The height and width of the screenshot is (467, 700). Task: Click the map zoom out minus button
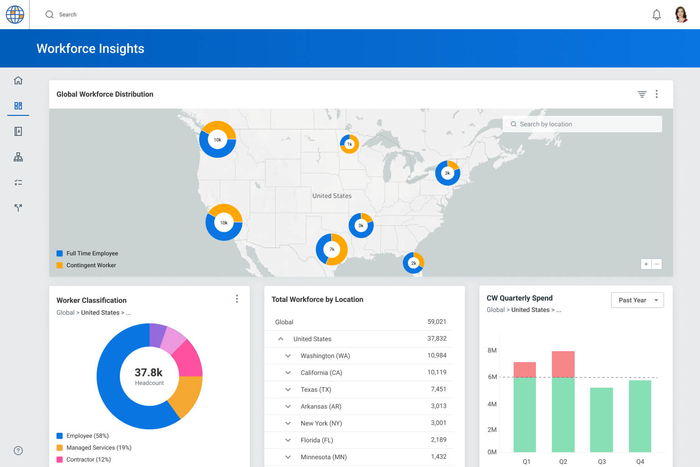click(x=657, y=264)
